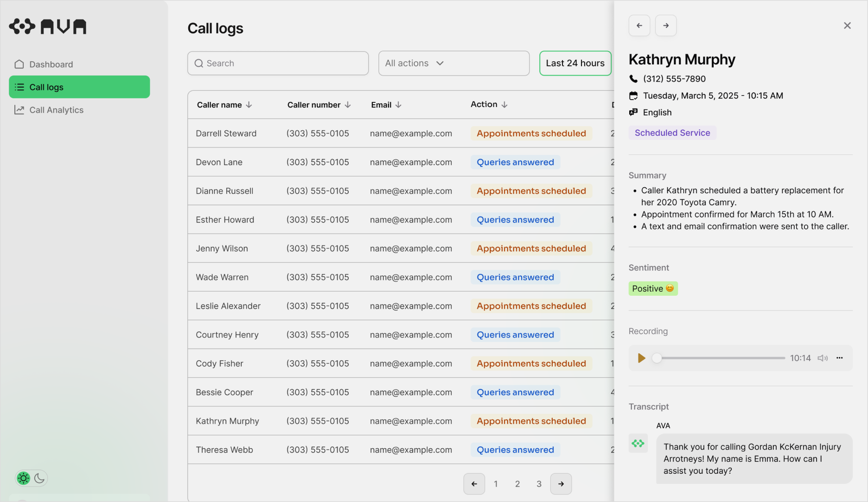This screenshot has width=868, height=502.
Task: Open Leslie Alexander call row
Action: pyautogui.click(x=401, y=306)
